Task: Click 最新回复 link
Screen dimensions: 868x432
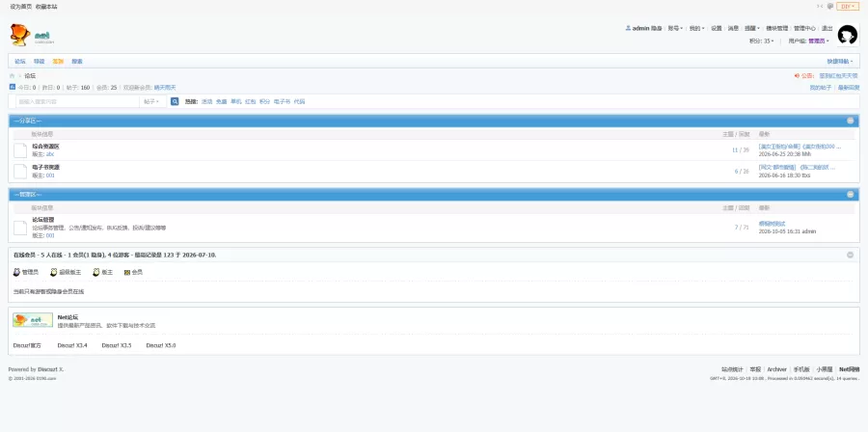Action: [848, 88]
